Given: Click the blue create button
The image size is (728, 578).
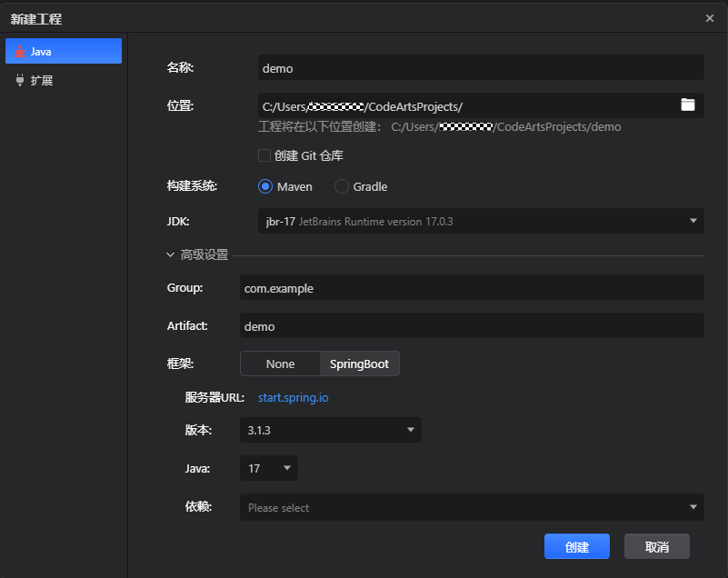Looking at the screenshot, I should [577, 547].
